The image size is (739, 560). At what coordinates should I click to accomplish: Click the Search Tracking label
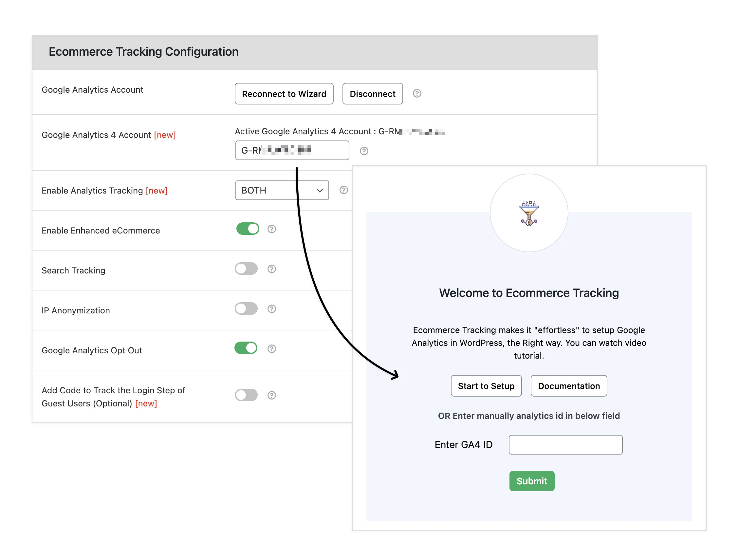[73, 271]
